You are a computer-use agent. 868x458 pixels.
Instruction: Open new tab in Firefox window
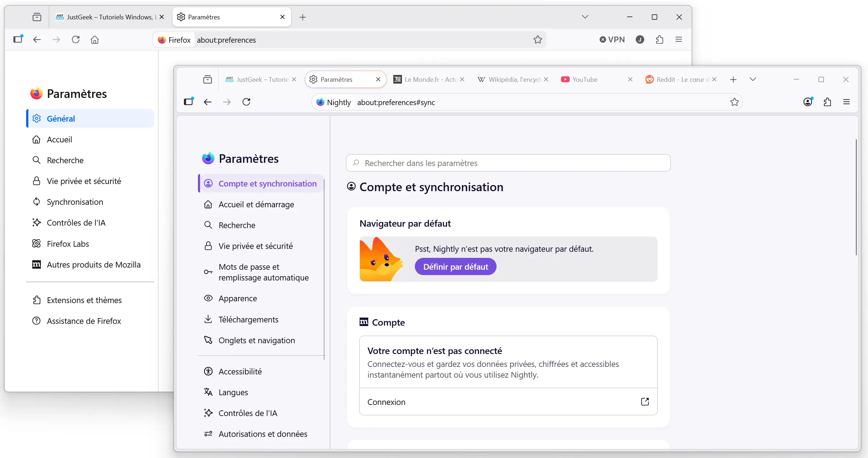303,17
